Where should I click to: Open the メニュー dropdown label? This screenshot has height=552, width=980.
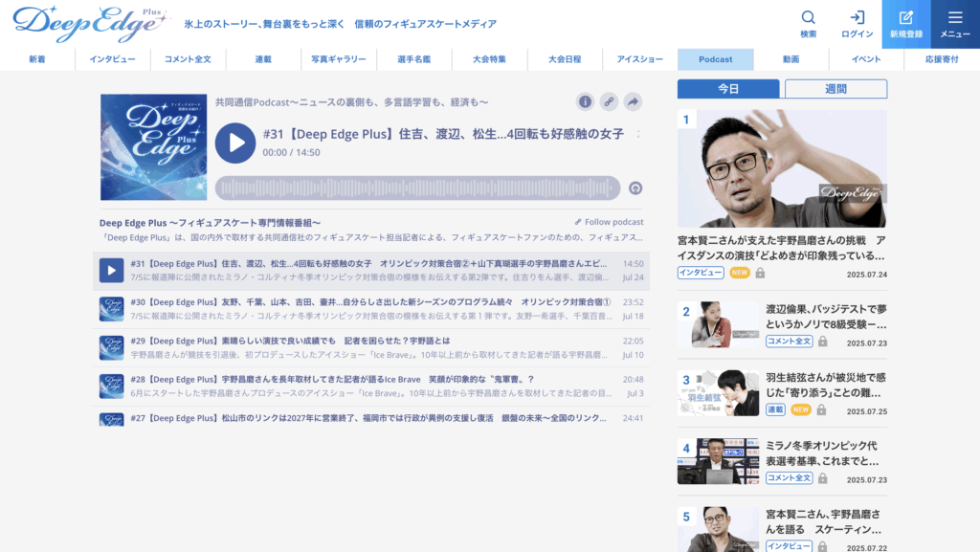[955, 34]
